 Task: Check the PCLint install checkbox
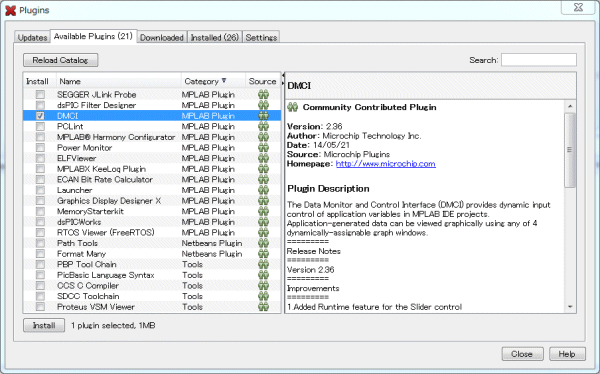pyautogui.click(x=40, y=126)
